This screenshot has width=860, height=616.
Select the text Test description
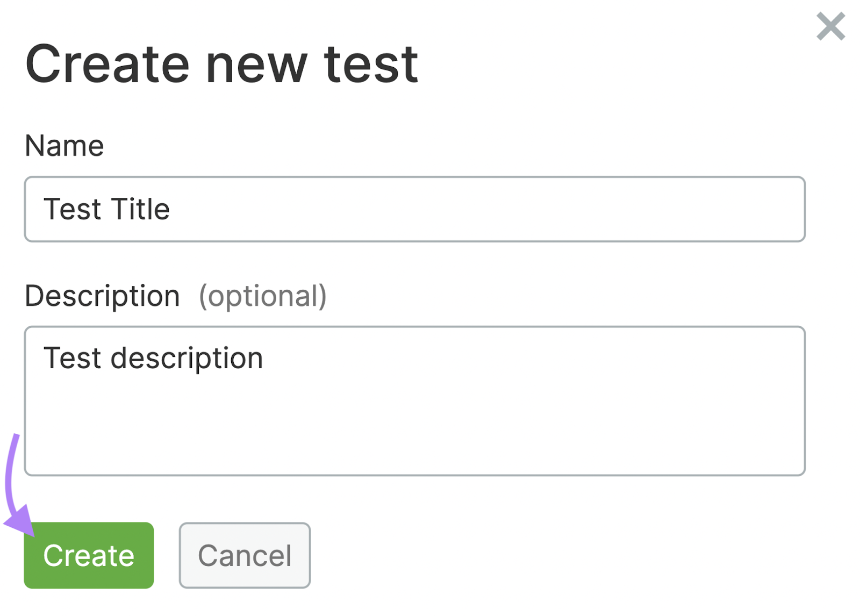coord(154,356)
